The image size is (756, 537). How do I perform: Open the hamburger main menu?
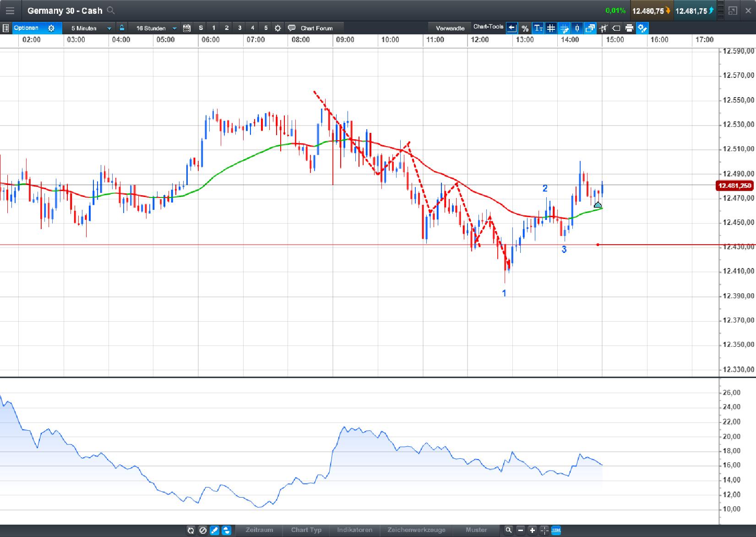tap(10, 11)
